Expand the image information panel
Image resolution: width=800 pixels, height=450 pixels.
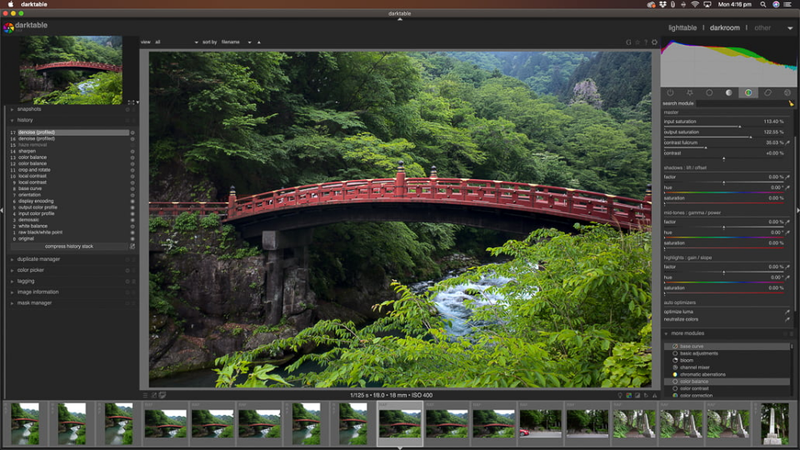(x=38, y=292)
